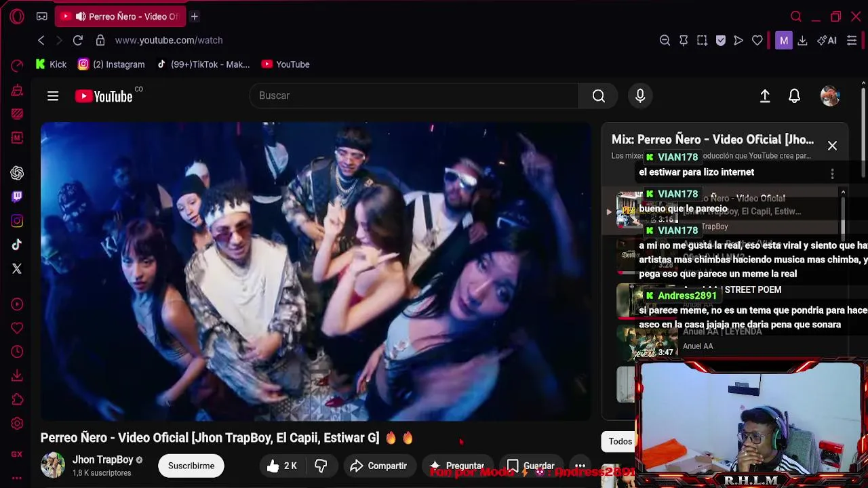Image resolution: width=868 pixels, height=488 pixels.
Task: Open Downloads arrow icon in the sidebar
Action: [x=17, y=375]
